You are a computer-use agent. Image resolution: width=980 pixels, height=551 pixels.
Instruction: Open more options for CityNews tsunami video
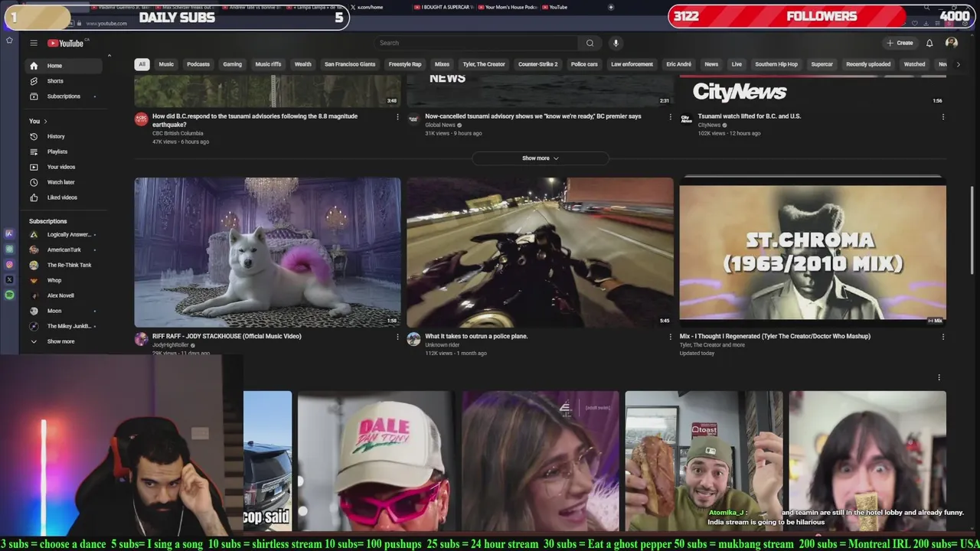coord(942,117)
